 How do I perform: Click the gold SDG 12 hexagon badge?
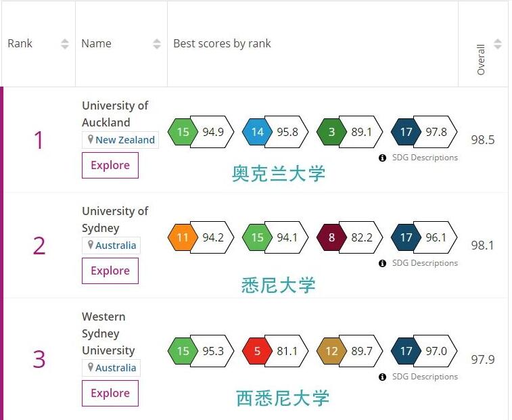click(x=331, y=352)
